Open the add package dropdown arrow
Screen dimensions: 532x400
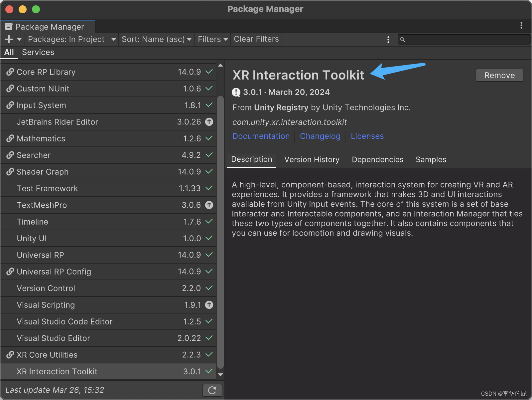tap(19, 39)
